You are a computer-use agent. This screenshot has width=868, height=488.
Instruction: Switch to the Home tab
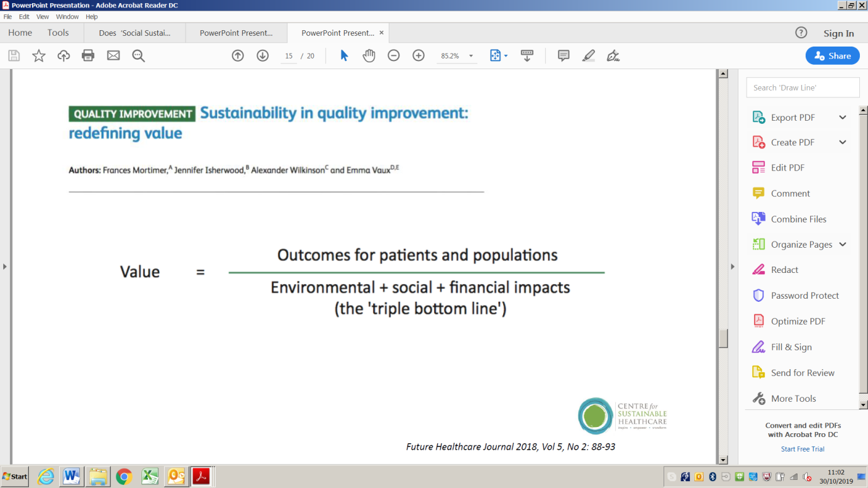[x=20, y=33]
